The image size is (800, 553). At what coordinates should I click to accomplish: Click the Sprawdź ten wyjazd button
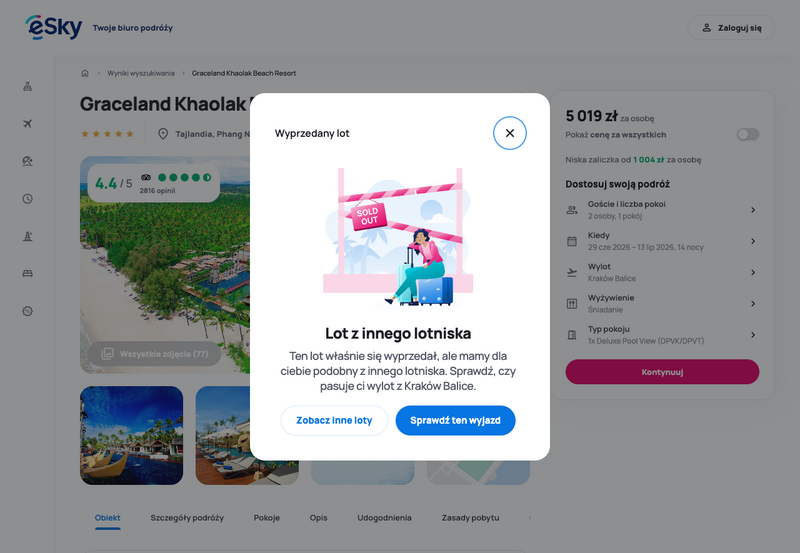coord(455,420)
